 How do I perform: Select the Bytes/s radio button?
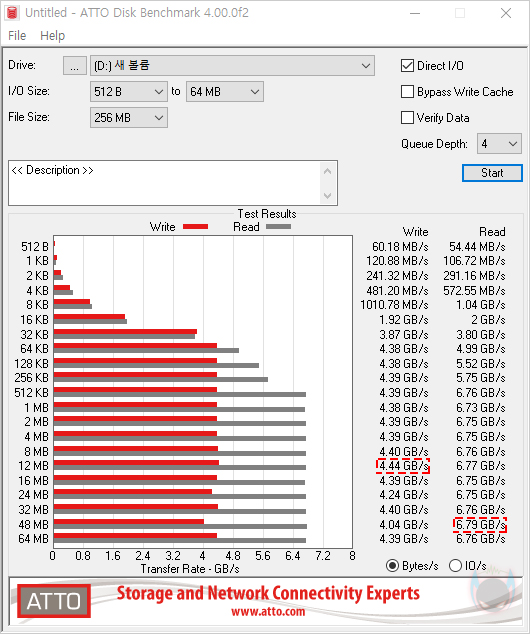point(392,566)
